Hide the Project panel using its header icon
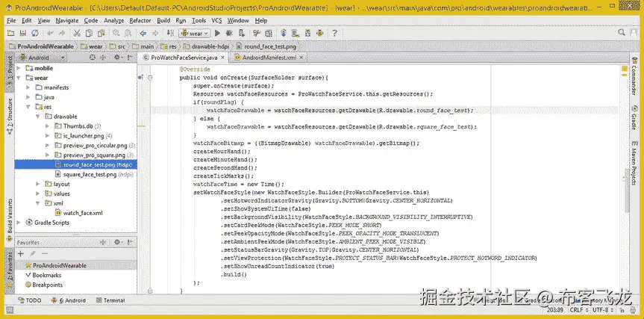The width and height of the screenshot is (644, 319). coord(130,58)
